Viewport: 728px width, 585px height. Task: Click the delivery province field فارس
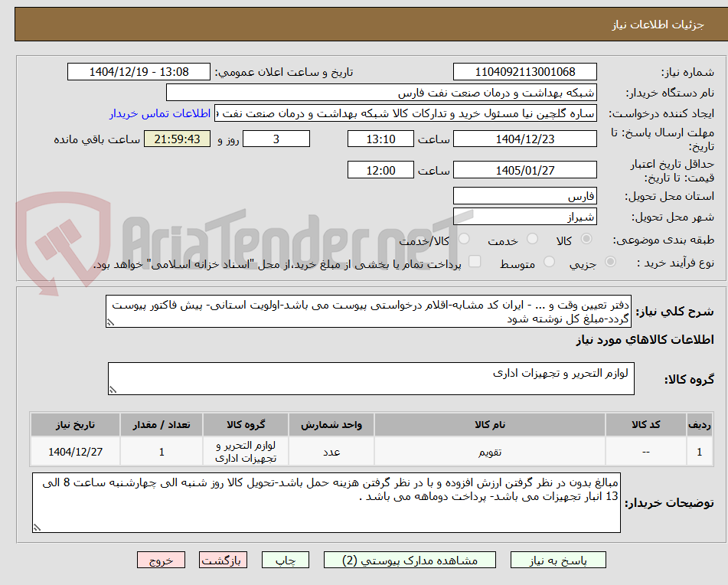[524, 196]
